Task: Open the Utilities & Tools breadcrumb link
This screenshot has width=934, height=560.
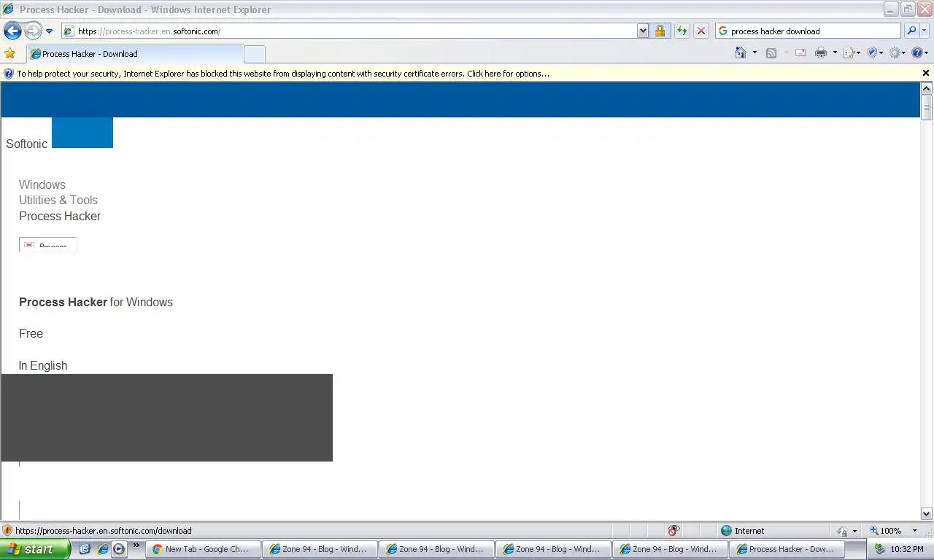Action: (x=58, y=200)
